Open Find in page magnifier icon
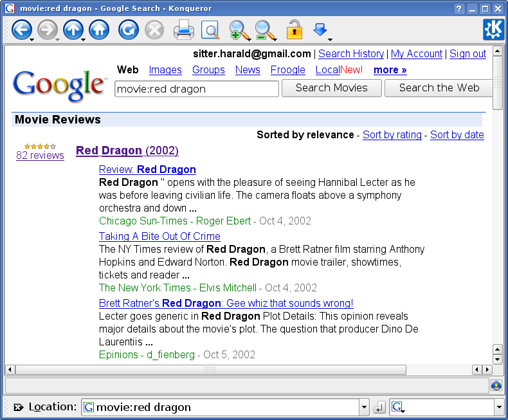 pos(210,30)
